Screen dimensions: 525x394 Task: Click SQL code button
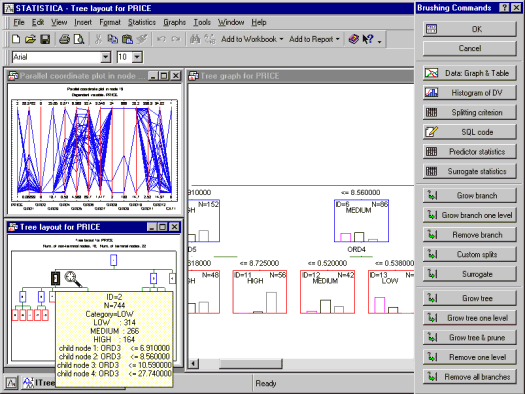pos(469,132)
